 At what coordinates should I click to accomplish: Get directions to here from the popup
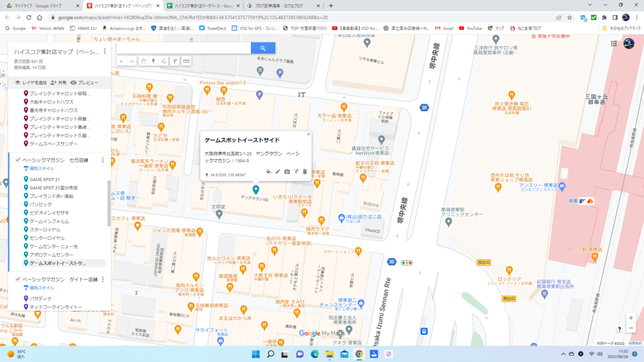296,172
